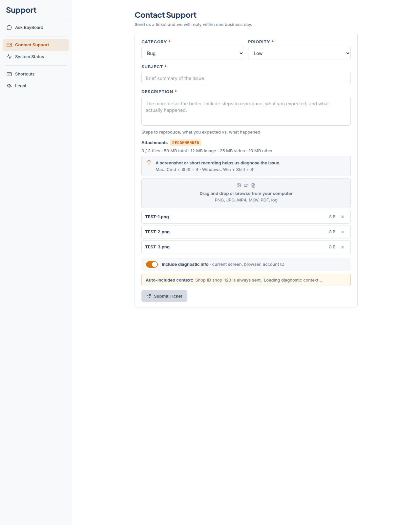Click the System Status pulse icon
The image size is (420, 525).
pos(9,57)
